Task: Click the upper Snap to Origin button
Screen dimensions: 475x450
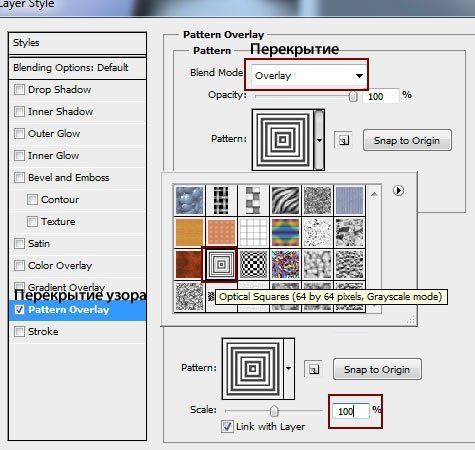Action: tap(407, 140)
